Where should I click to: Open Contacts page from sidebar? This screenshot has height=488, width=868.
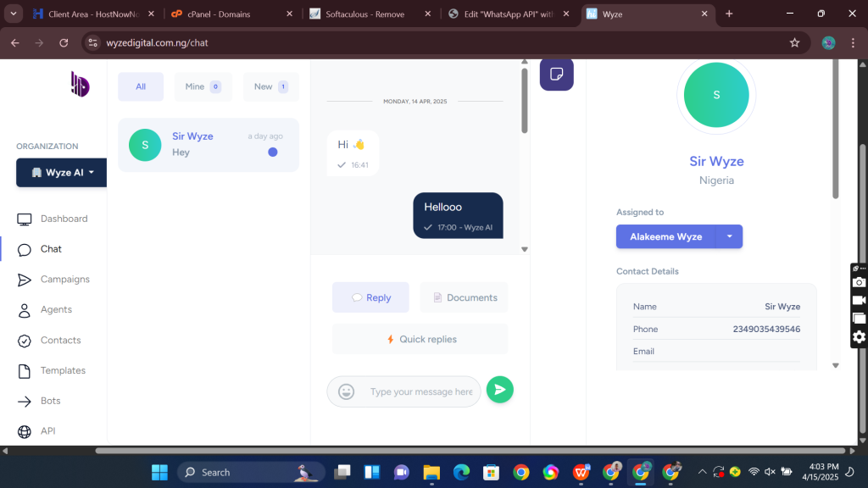[50, 341]
